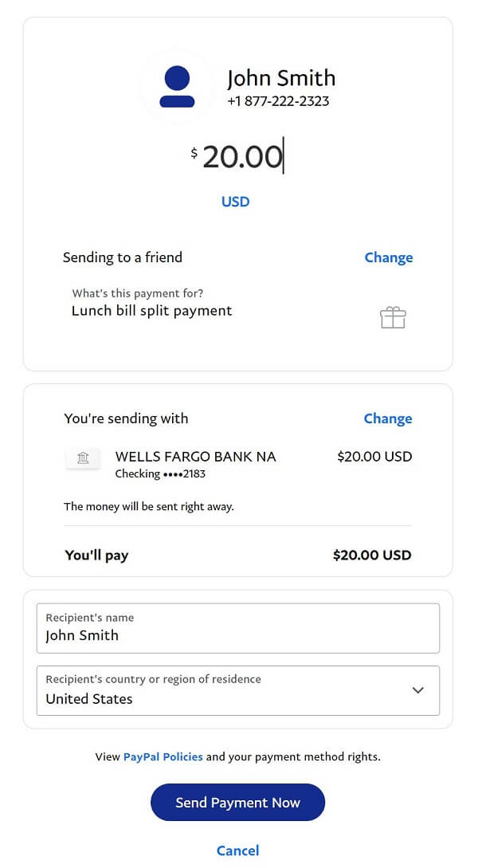Select the WELLS FARGO BANK NA account name
The width and height of the screenshot is (478, 868).
196,457
